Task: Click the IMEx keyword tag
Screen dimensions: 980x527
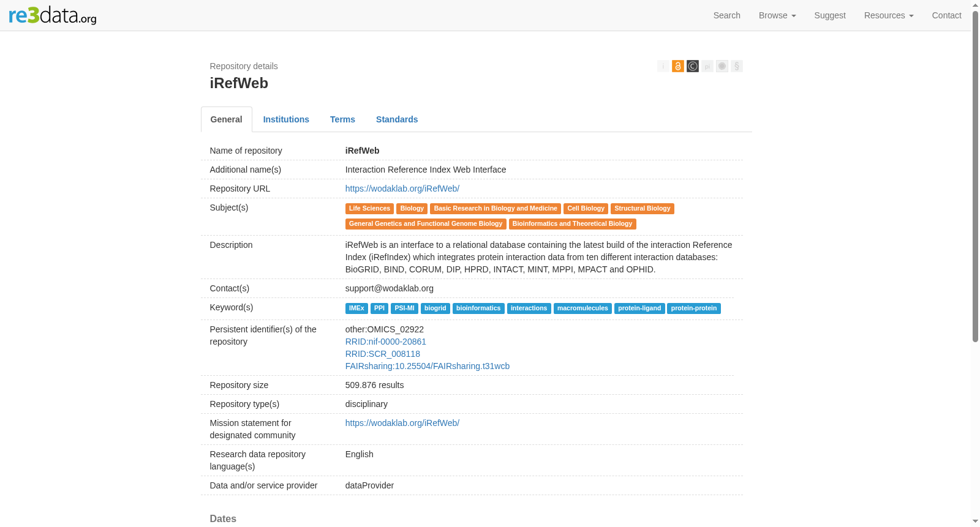Action: [x=356, y=308]
